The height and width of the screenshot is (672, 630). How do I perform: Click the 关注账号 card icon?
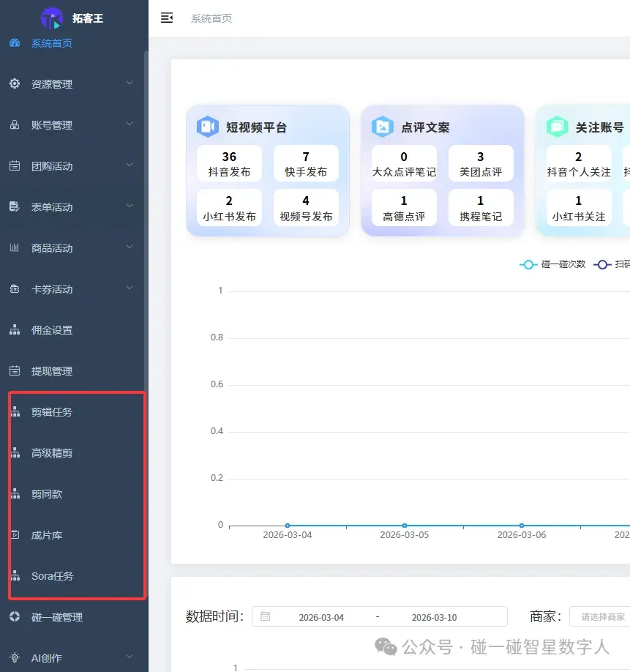point(558,126)
